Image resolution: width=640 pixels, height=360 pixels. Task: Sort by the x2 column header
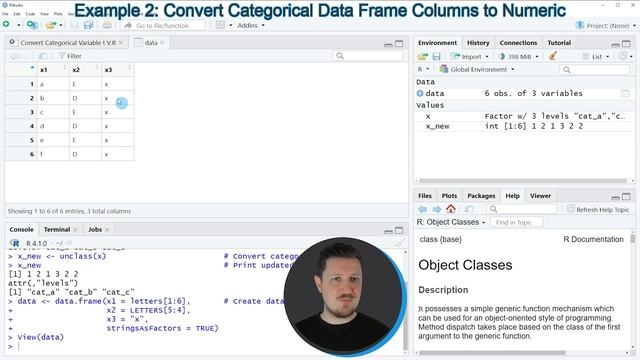tap(85, 70)
